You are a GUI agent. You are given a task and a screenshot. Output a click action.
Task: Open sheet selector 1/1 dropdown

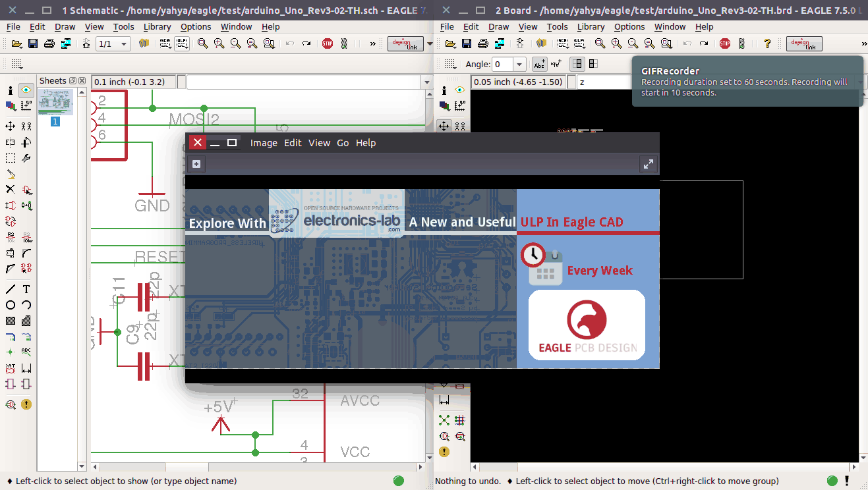click(x=114, y=43)
